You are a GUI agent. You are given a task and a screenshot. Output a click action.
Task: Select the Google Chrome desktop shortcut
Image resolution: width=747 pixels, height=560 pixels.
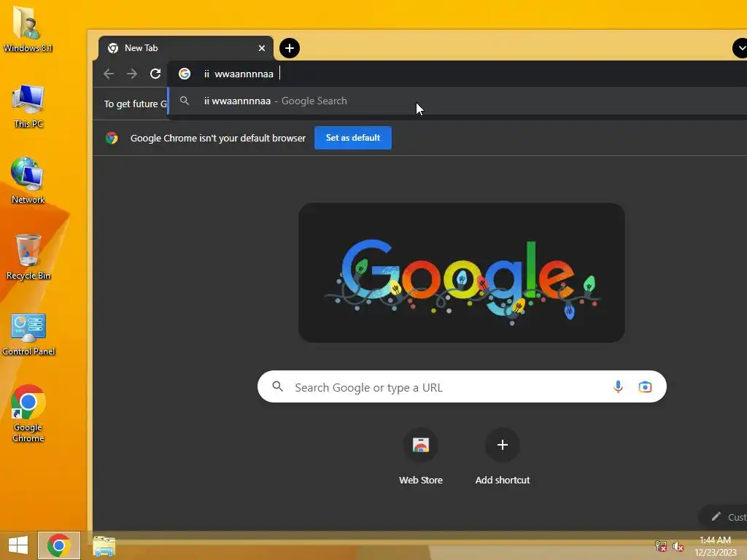coord(28,413)
